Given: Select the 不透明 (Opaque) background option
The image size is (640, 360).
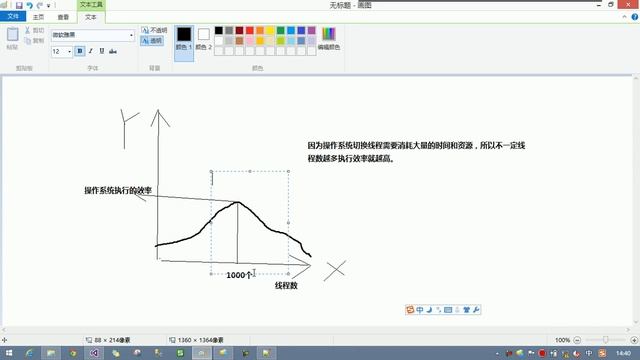Looking at the screenshot, I should click(x=154, y=30).
